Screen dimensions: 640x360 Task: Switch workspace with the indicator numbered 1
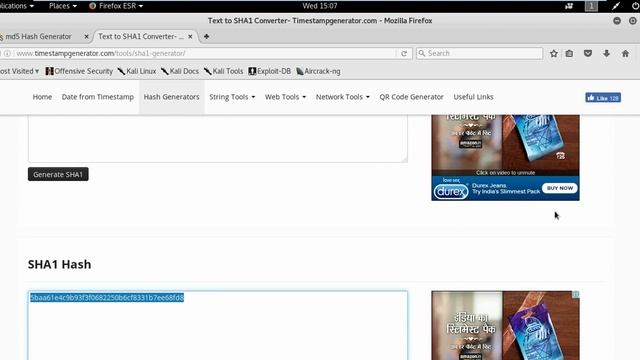click(x=591, y=6)
